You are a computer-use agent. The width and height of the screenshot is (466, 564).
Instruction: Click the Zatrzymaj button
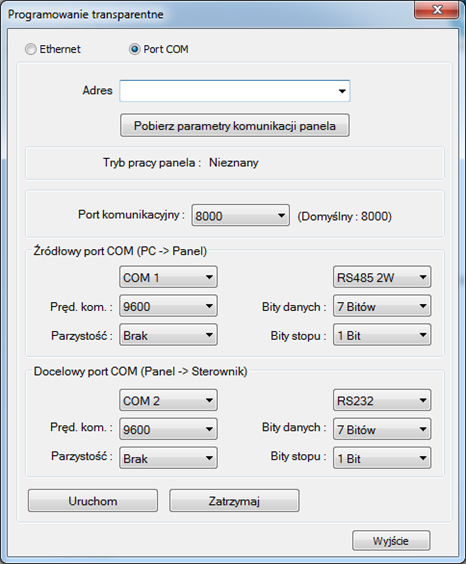pyautogui.click(x=234, y=500)
